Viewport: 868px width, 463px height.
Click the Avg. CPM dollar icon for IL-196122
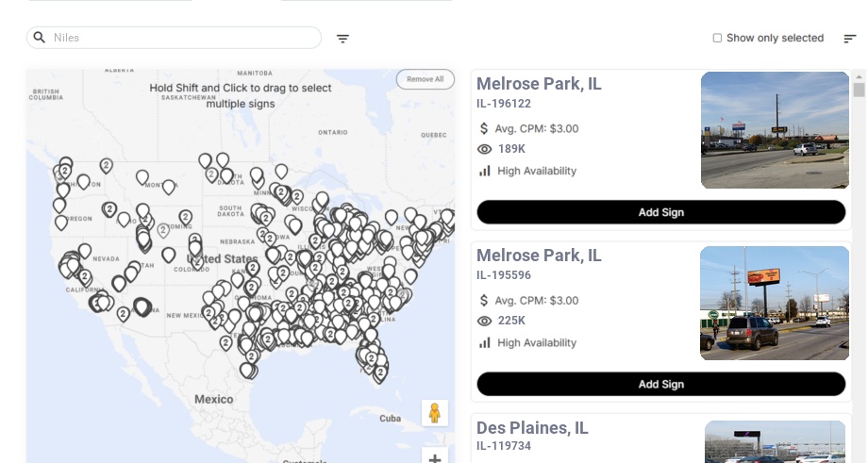pos(484,128)
